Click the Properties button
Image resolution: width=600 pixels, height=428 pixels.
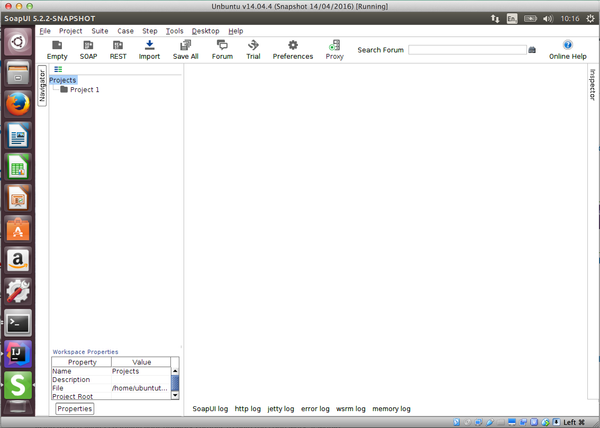click(x=74, y=408)
